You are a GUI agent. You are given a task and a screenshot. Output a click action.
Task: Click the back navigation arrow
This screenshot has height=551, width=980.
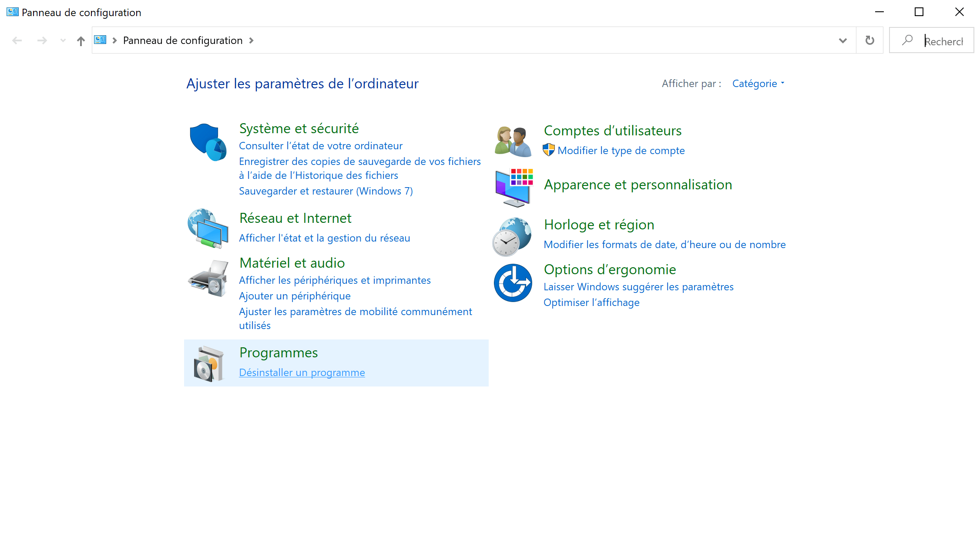click(17, 40)
